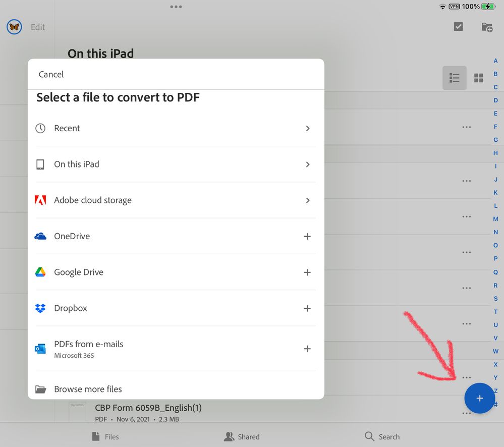Click the Adobe logo icon
Image resolution: width=504 pixels, height=447 pixels.
40,200
